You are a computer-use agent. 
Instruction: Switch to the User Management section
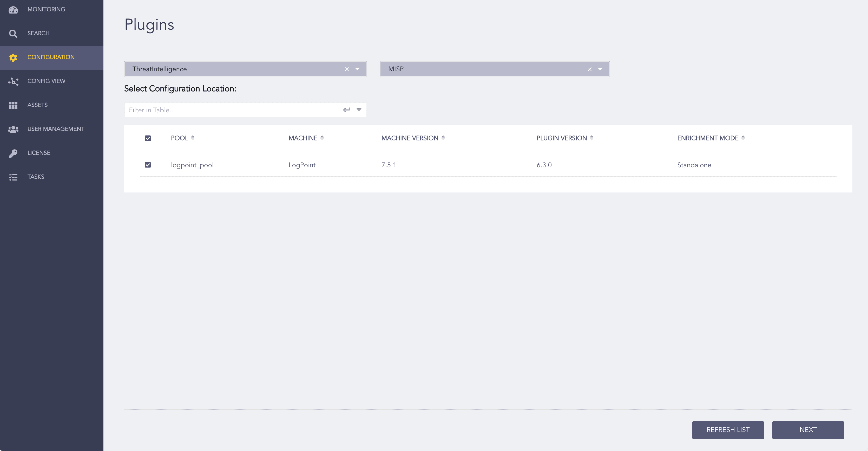56,129
